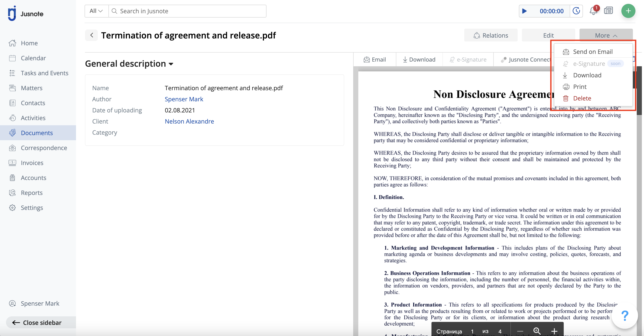Click the Email button in document toolbar
The image size is (644, 336).
(x=375, y=60)
